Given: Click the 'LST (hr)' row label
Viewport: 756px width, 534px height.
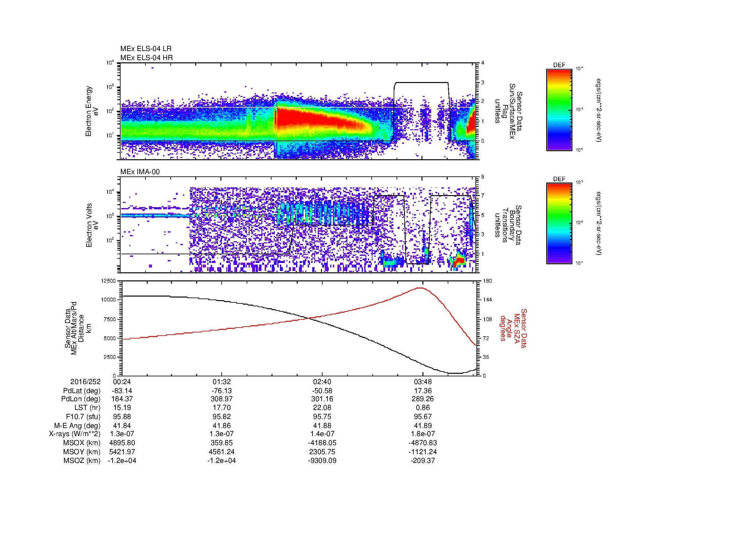Looking at the screenshot, I should click(x=87, y=408).
